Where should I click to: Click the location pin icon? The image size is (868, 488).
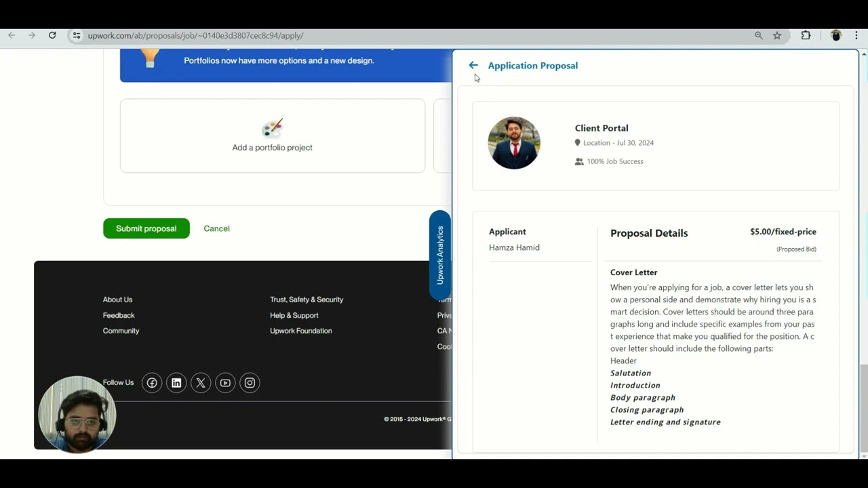click(578, 143)
